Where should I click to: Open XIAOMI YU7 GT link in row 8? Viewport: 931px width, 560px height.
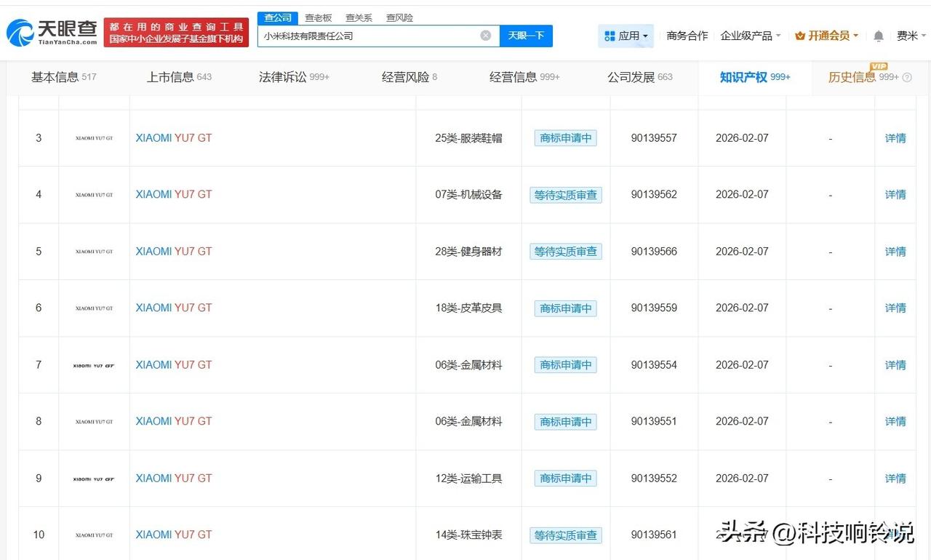click(x=174, y=422)
